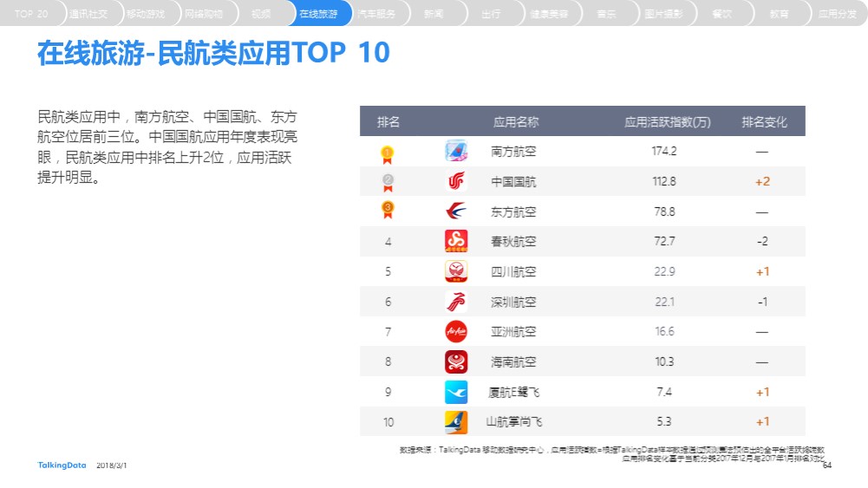Go to the 新闻 tab
The height and width of the screenshot is (488, 868).
coord(434,13)
